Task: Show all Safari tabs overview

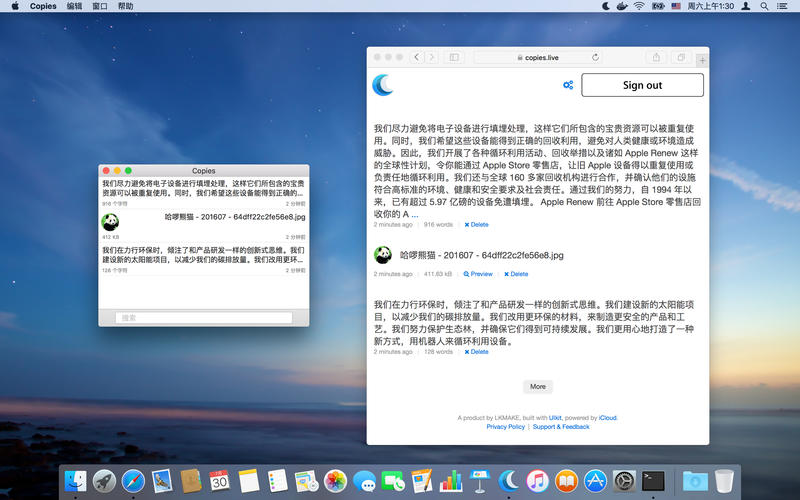Action: [681, 57]
